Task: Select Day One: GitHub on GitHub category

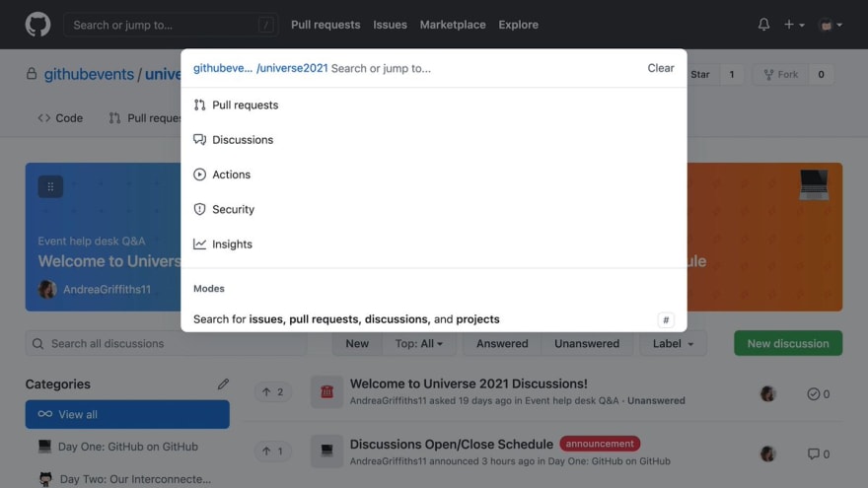Action: pyautogui.click(x=127, y=447)
